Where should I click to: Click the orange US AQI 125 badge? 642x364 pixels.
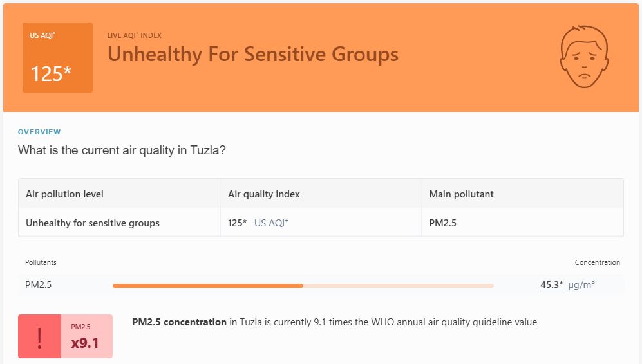coord(57,58)
